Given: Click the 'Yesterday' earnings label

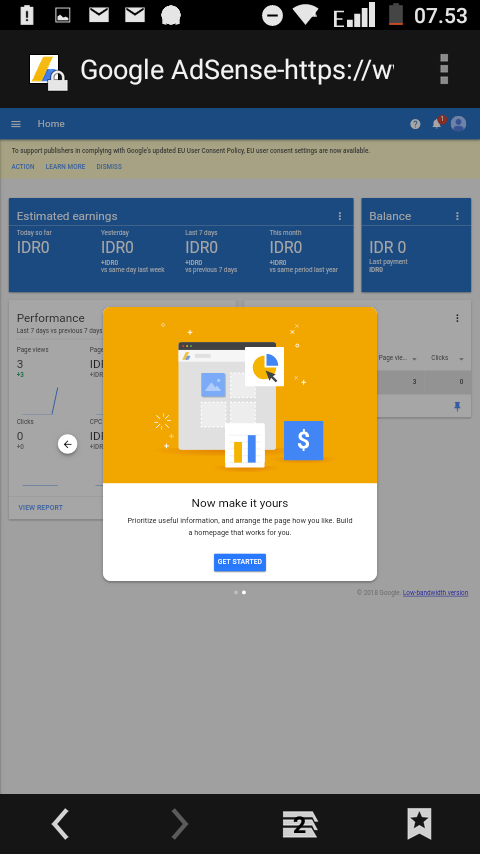Looking at the screenshot, I should click(115, 233).
